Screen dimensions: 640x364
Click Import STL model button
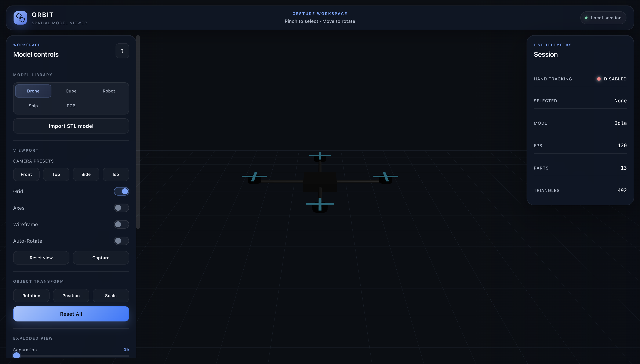[x=71, y=126]
